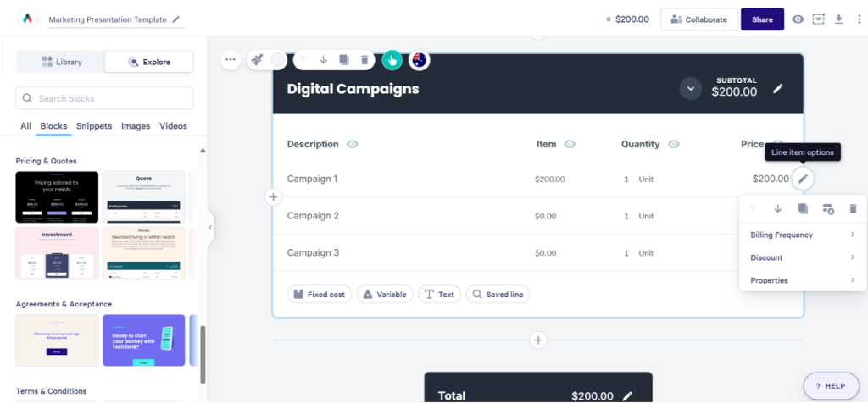The image size is (868, 403).
Task: Click plus button beside Campaign rows
Action: 274,196
